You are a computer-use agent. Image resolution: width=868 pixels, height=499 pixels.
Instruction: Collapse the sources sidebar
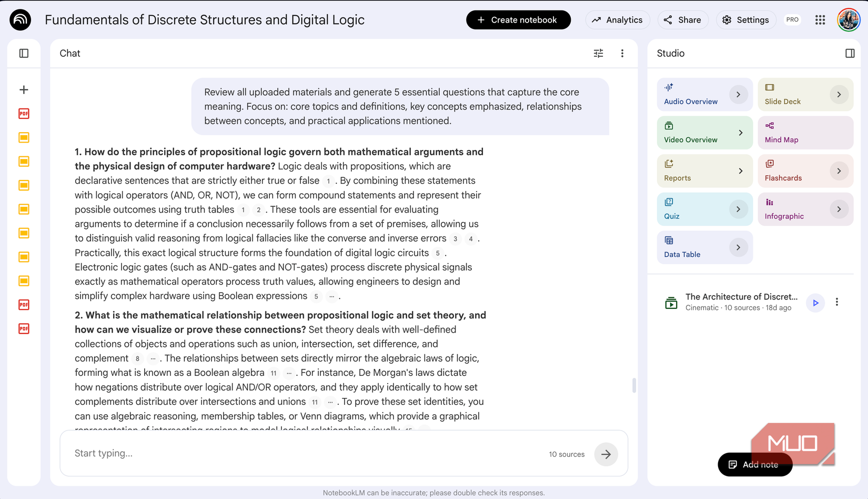[x=24, y=53]
